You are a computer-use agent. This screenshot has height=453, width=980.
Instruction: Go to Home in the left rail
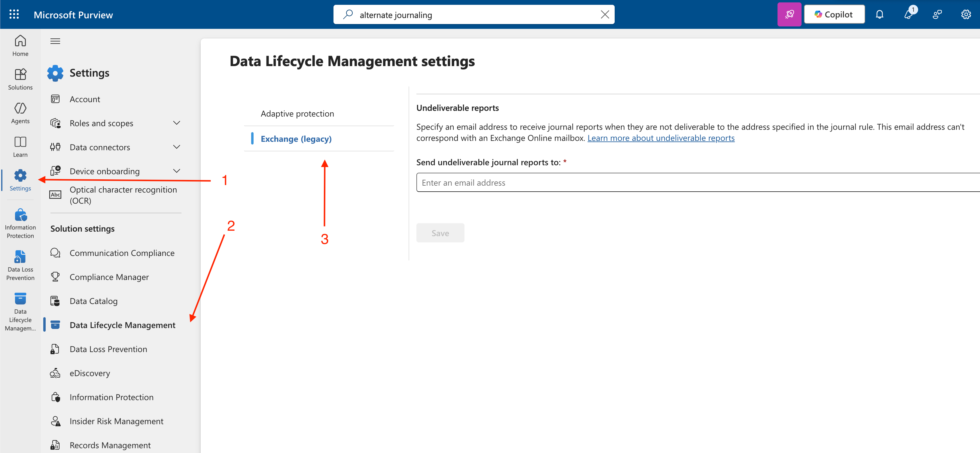point(20,46)
